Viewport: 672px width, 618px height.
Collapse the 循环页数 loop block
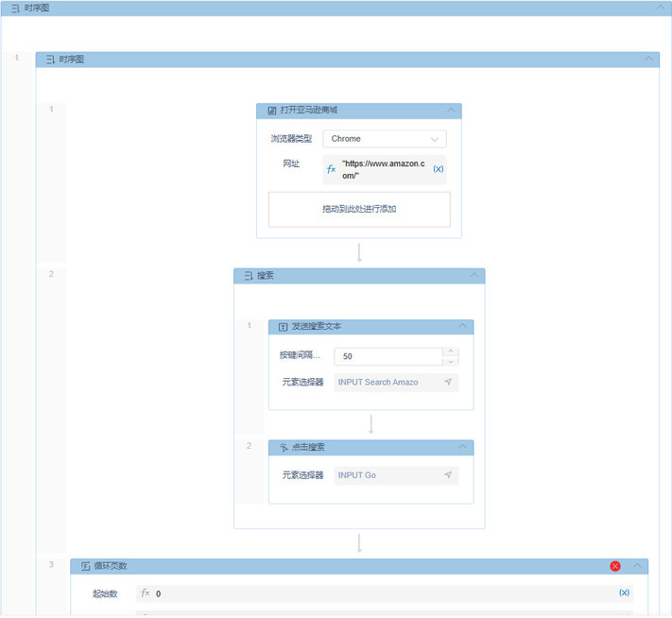(637, 566)
